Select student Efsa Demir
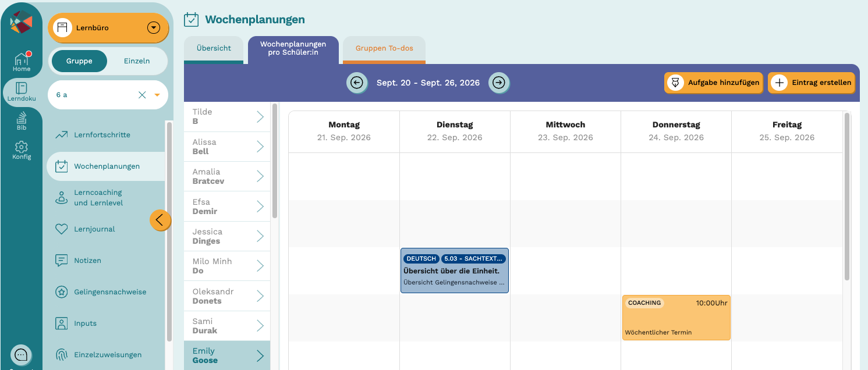Viewport: 868px width, 370px height. click(x=227, y=207)
